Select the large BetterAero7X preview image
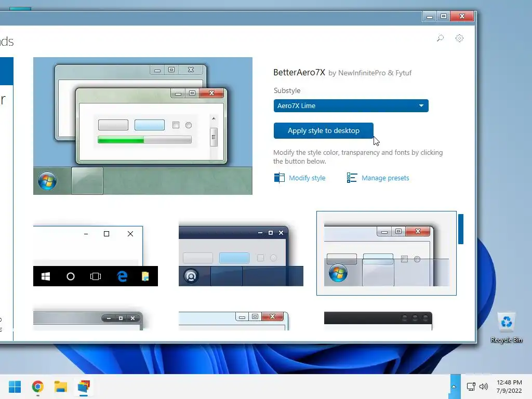 tap(143, 126)
